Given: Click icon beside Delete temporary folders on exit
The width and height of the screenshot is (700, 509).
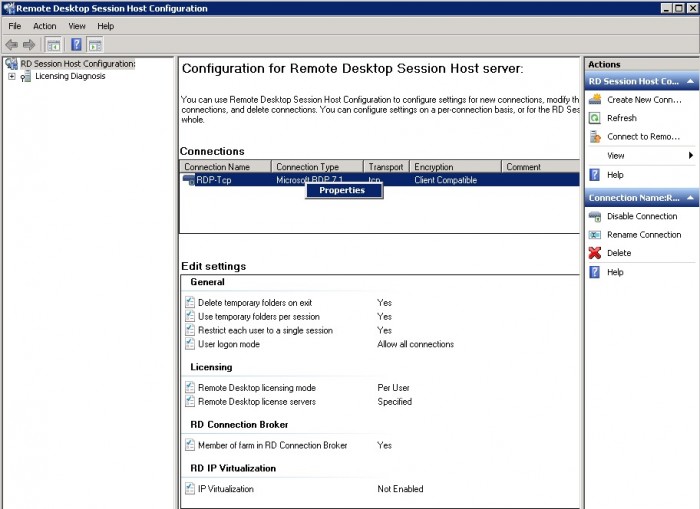Looking at the screenshot, I should tap(190, 302).
